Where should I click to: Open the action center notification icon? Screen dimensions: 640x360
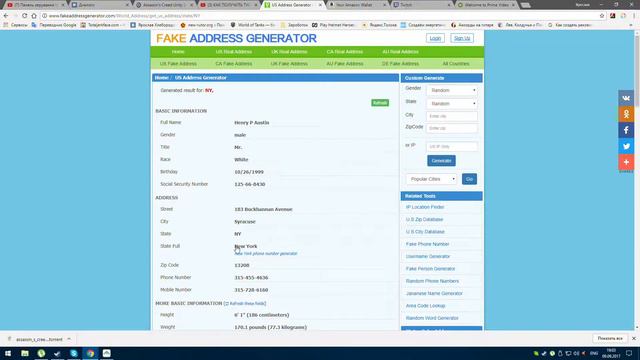pos(629,353)
